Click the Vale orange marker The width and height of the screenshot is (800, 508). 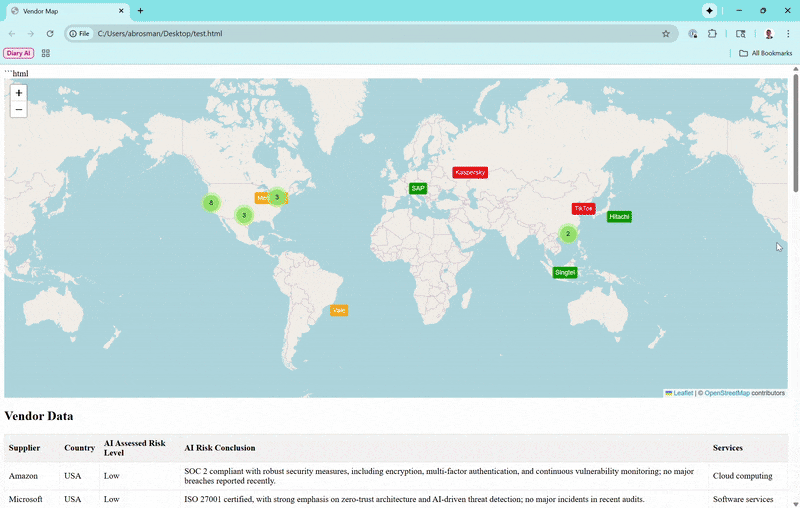click(x=339, y=310)
